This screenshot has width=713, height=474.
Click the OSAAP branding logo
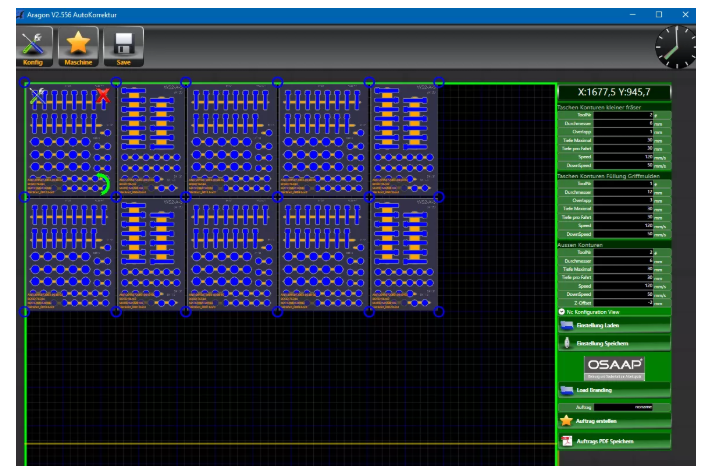pos(613,367)
